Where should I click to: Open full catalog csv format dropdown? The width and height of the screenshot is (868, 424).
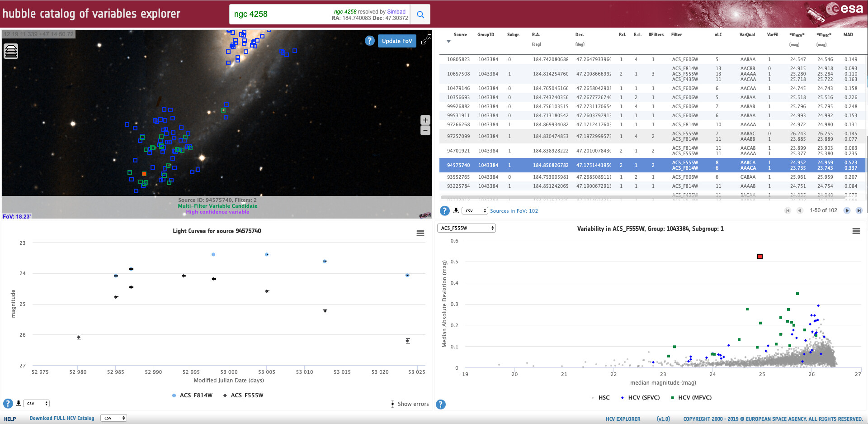coord(113,418)
